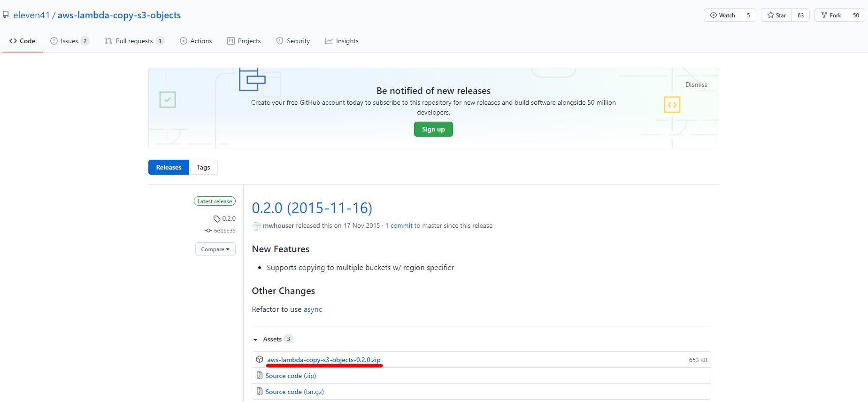Click "Be notified of new releases" heading
Viewport: 868px width, 402px height.
(x=433, y=91)
